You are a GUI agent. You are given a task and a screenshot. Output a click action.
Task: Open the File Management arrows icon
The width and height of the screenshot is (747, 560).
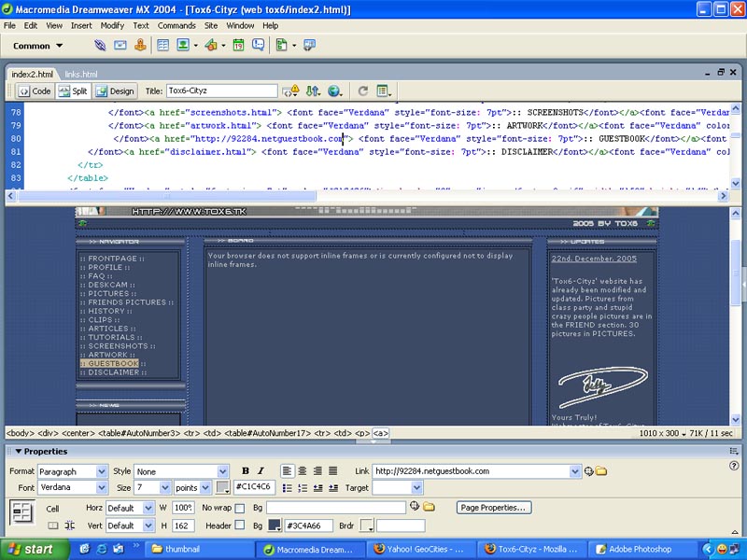pyautogui.click(x=313, y=91)
